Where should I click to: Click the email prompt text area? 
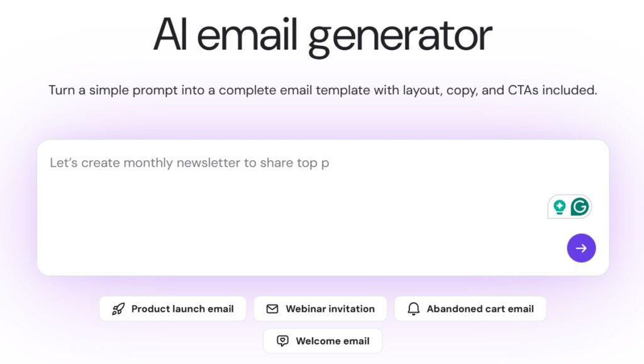coord(252,189)
